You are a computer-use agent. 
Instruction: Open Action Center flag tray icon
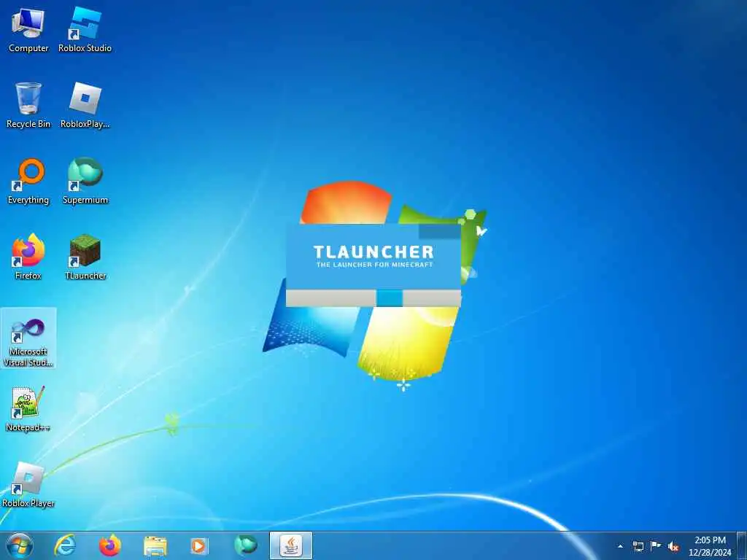(x=656, y=546)
